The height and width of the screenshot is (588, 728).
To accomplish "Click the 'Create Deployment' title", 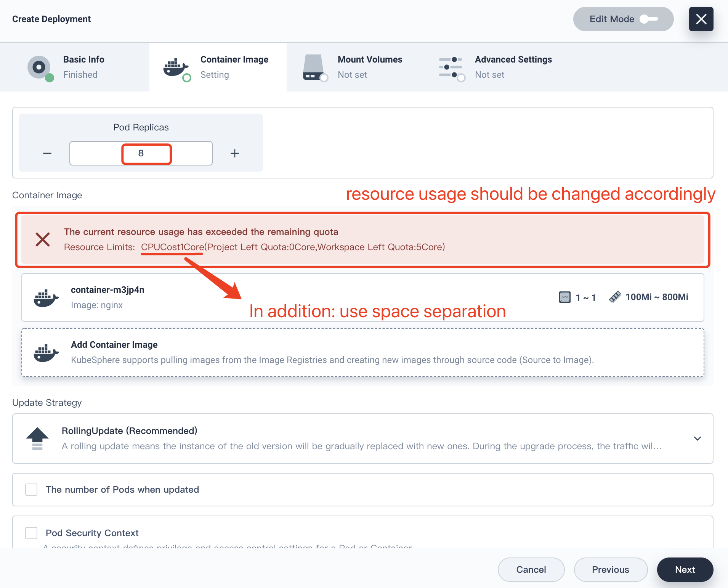I will (51, 19).
